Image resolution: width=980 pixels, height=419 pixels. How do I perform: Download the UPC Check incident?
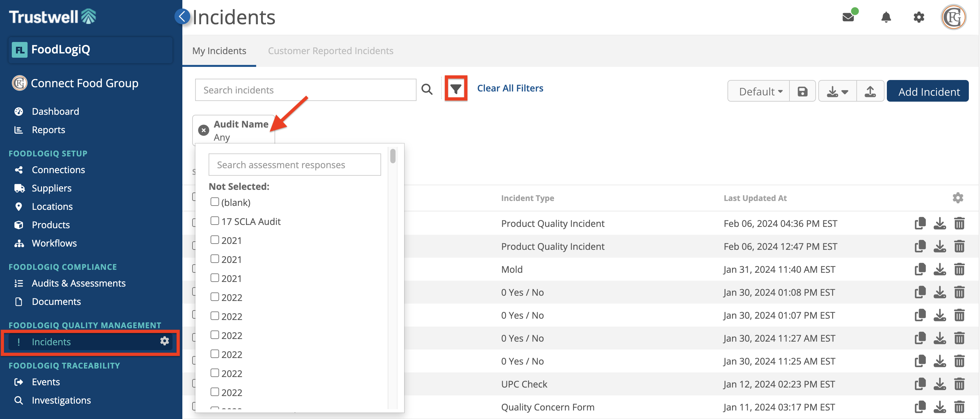940,384
